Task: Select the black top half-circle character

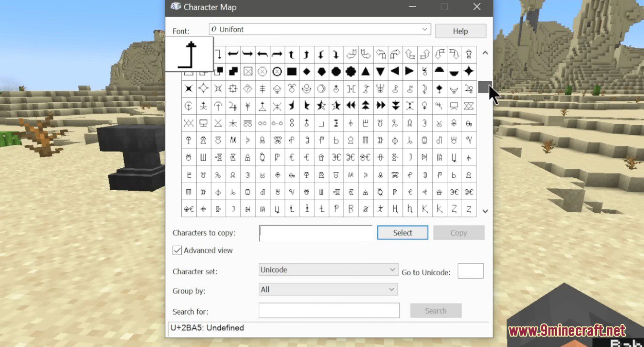Action: click(439, 71)
